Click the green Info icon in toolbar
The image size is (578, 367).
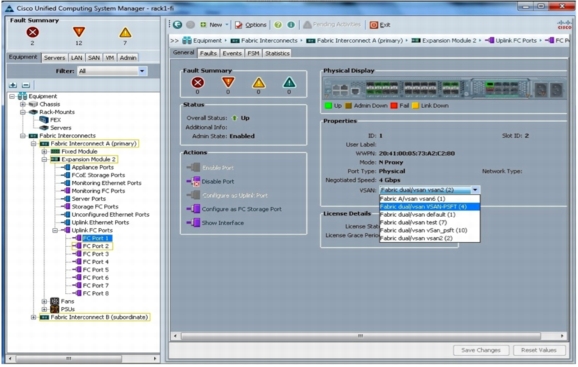[291, 25]
